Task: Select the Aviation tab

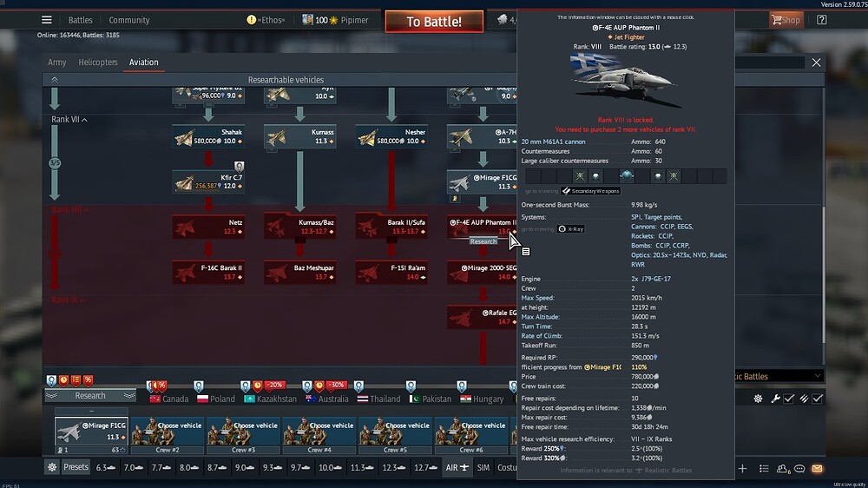Action: point(144,63)
